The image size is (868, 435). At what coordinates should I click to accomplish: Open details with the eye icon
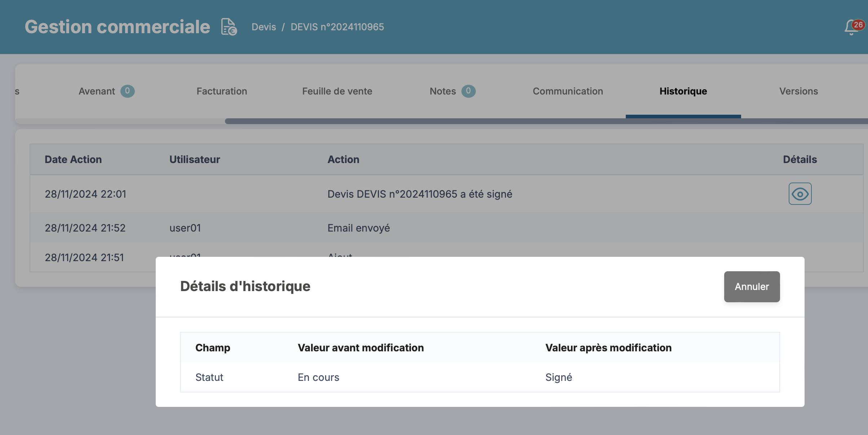click(800, 194)
